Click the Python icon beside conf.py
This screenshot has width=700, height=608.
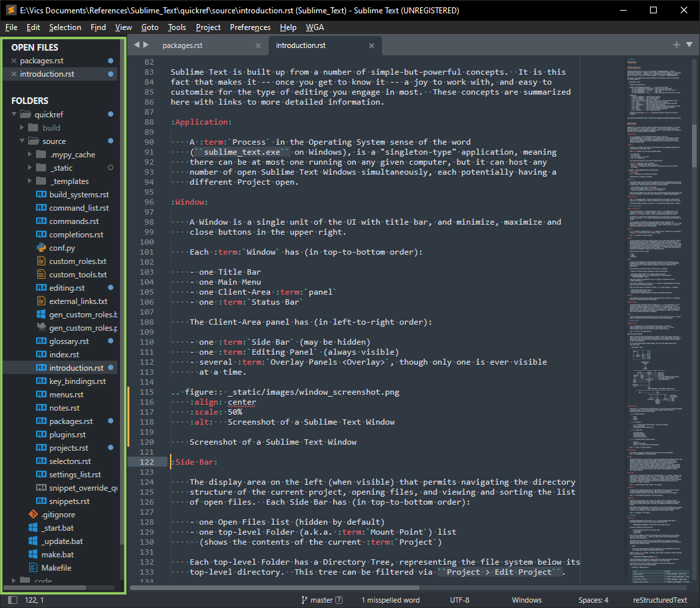pos(41,248)
